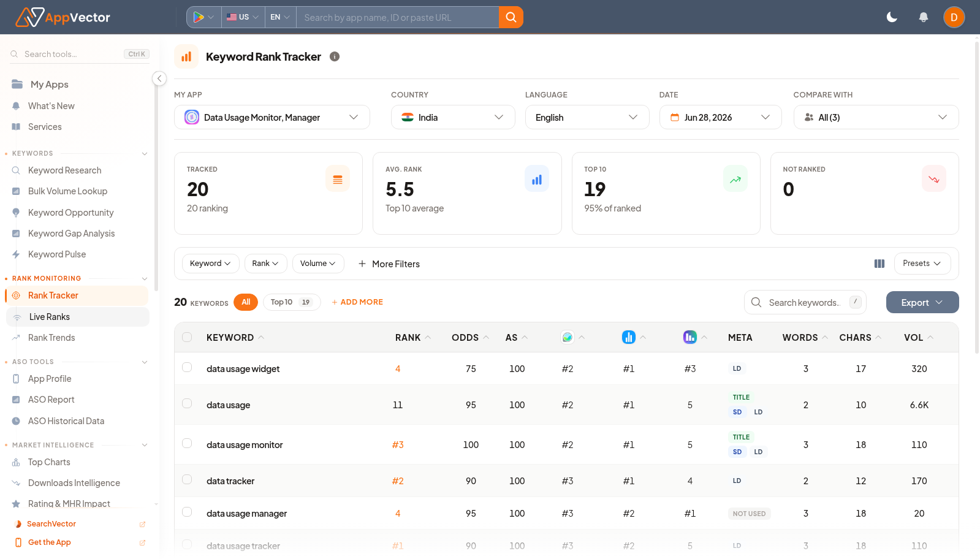This screenshot has width=980, height=559.
Task: Click the Not Ranked trending down icon
Action: click(933, 179)
